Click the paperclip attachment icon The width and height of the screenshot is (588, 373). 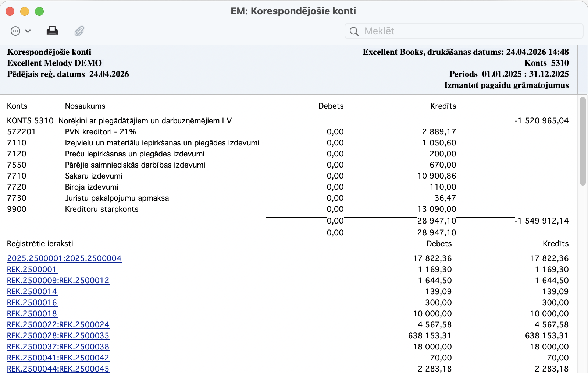pyautogui.click(x=79, y=31)
